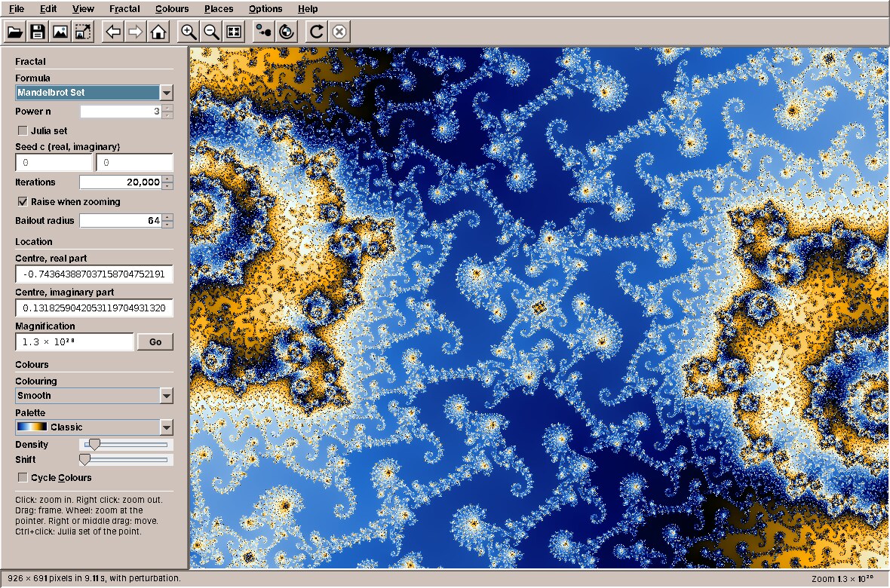This screenshot has height=588, width=890.
Task: Open the Options menu
Action: (x=265, y=8)
